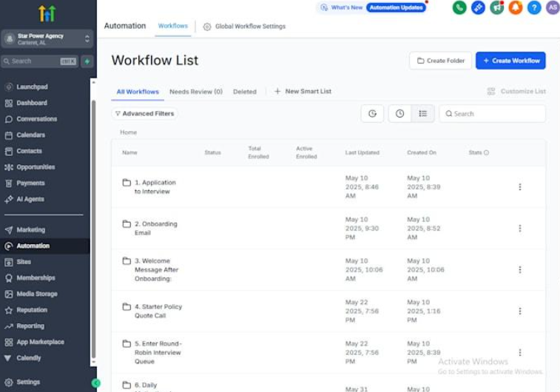Open 5. Enter Round-Robin Interview Queue folder
The width and height of the screenshot is (560, 392).
pyautogui.click(x=158, y=352)
